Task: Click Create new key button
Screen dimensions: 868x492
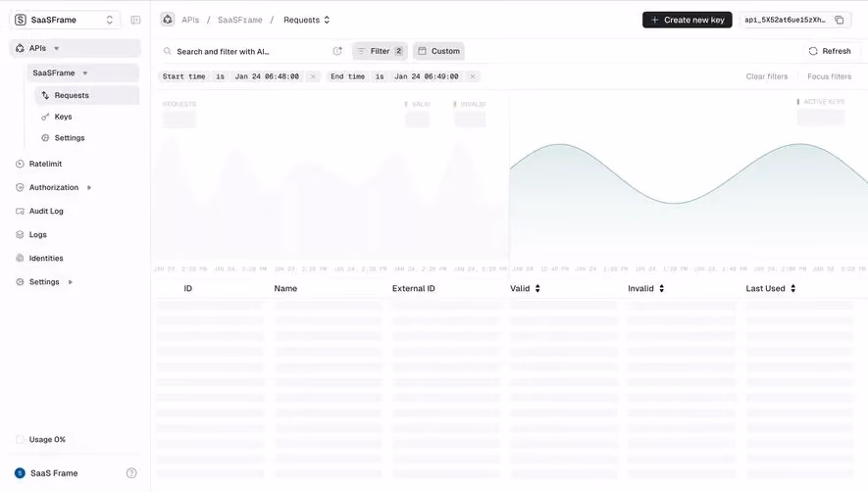Action: (687, 20)
